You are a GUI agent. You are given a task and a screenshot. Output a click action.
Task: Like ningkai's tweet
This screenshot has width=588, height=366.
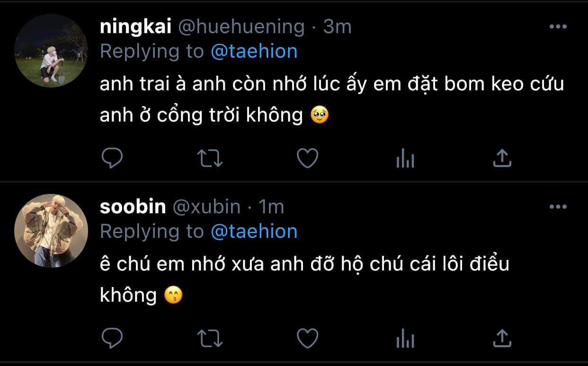(307, 158)
